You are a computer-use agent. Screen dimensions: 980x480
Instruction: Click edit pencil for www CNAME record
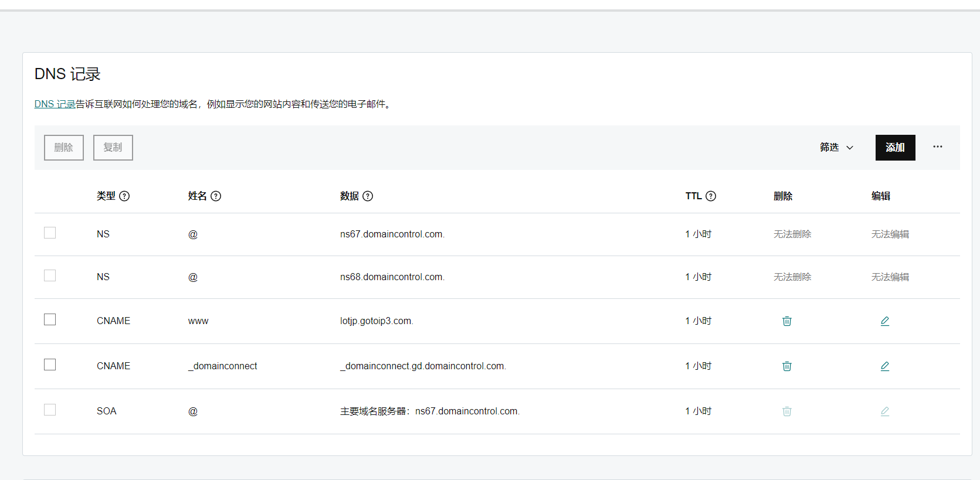(884, 321)
